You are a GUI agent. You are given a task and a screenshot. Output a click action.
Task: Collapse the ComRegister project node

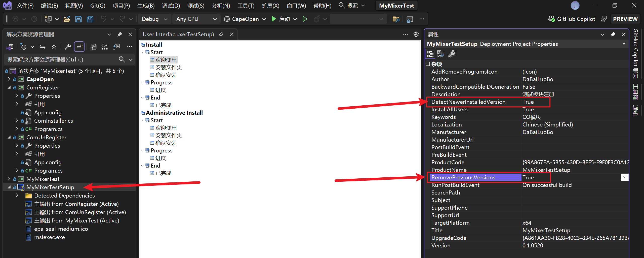point(9,87)
